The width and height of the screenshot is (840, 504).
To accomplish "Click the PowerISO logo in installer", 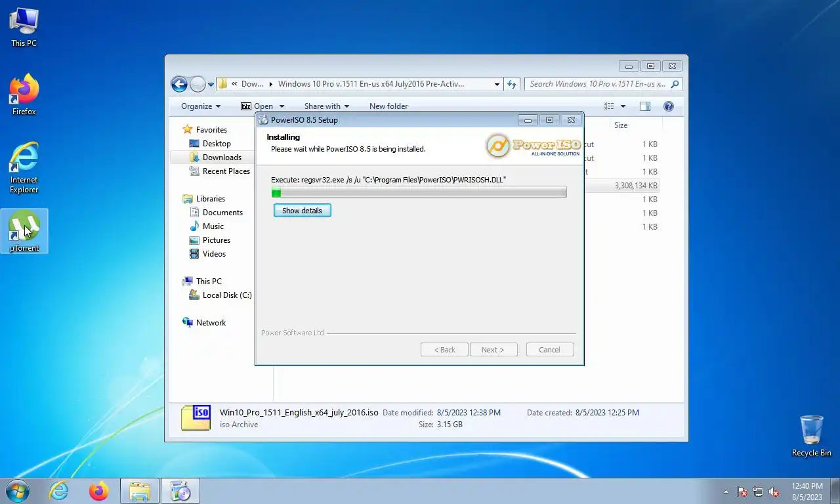I will pos(534,146).
